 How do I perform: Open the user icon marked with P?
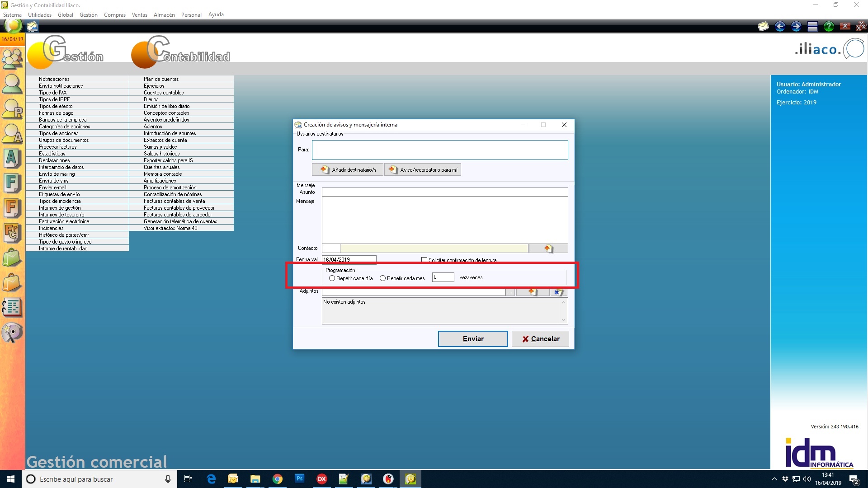click(12, 109)
